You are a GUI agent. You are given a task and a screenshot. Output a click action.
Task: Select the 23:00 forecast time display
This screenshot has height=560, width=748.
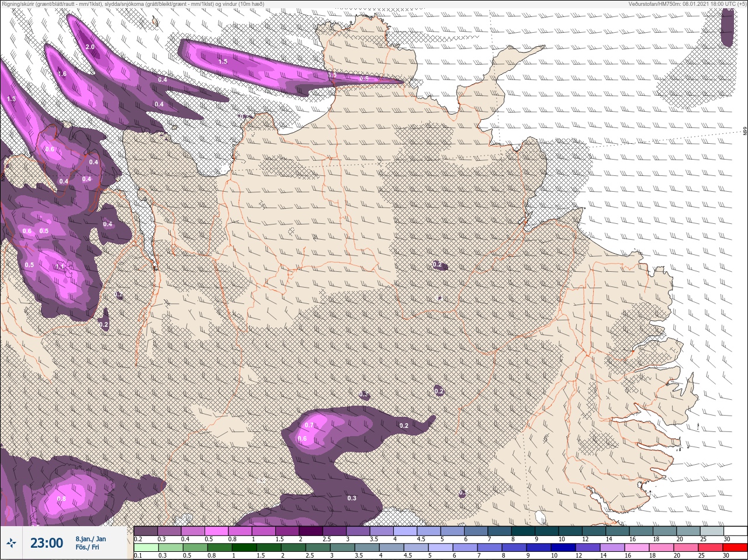pos(47,544)
